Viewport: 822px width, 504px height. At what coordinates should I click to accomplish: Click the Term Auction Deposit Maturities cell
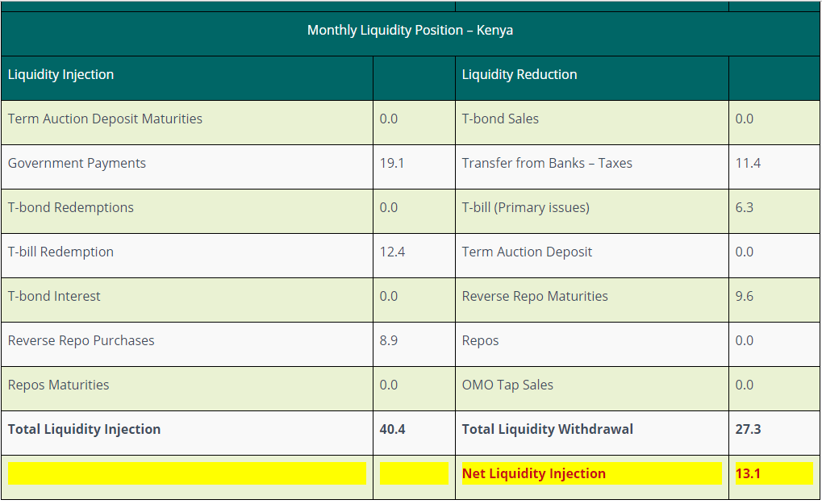(105, 119)
